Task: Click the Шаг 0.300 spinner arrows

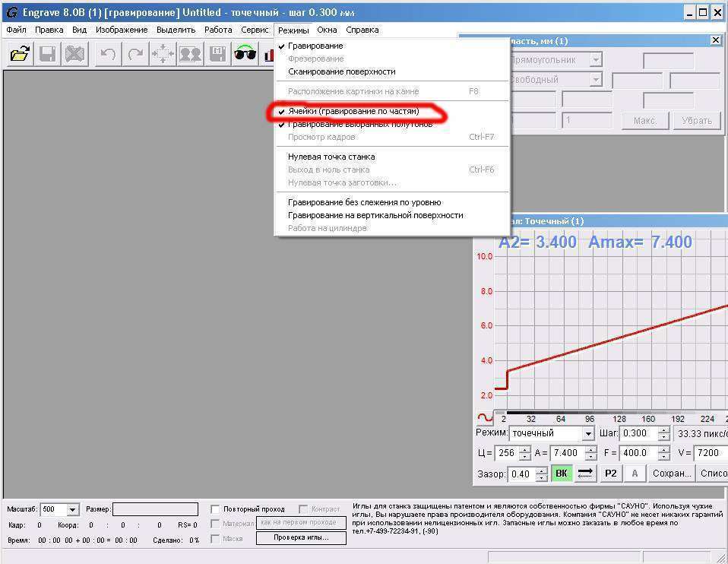Action: 663,433
